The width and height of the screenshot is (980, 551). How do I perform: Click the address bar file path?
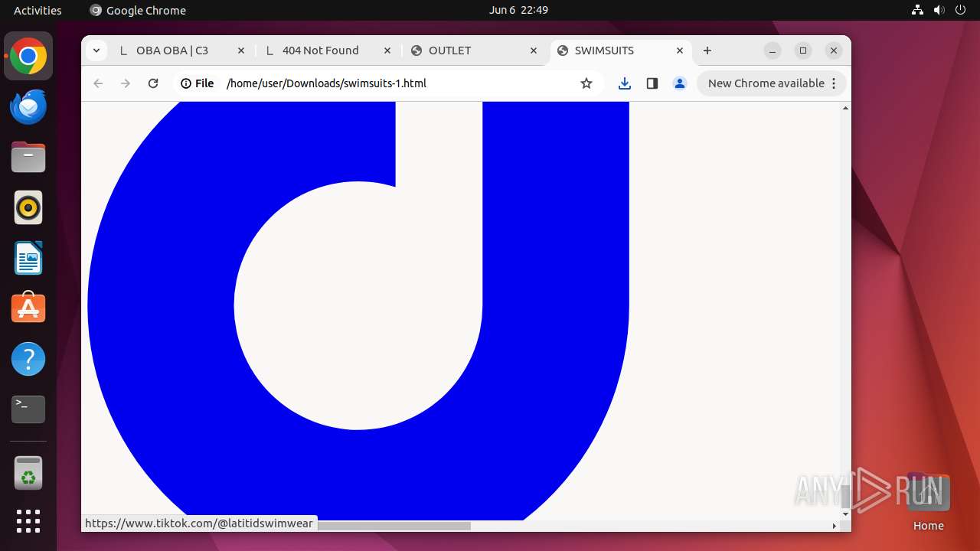pos(326,83)
